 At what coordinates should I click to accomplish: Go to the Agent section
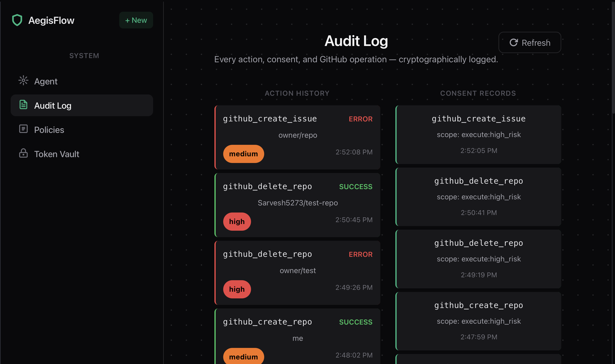46,81
